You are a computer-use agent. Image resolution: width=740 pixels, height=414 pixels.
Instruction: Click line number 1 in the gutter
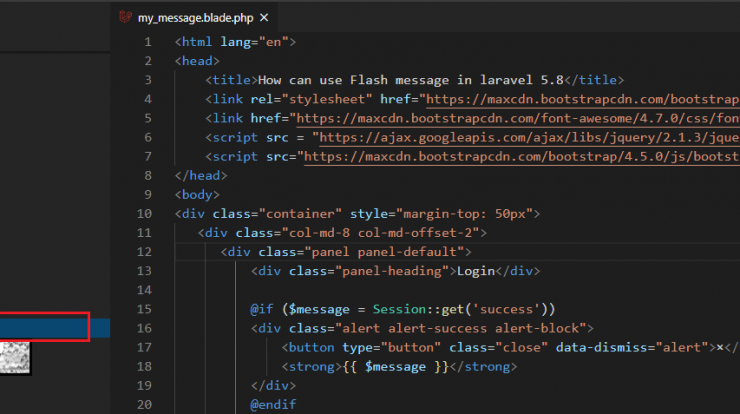pyautogui.click(x=148, y=42)
